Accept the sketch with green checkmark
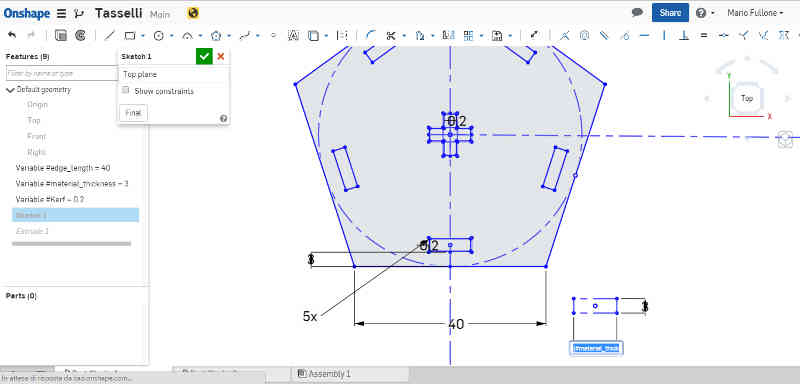 [204, 56]
